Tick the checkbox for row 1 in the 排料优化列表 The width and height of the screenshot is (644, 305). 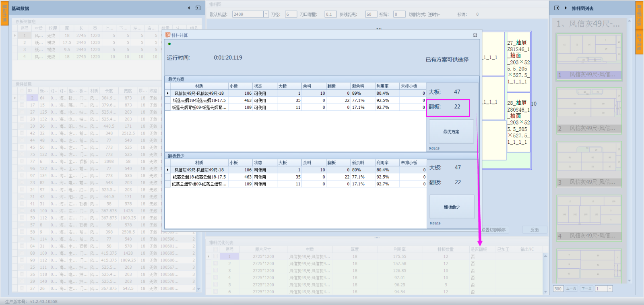tap(215, 256)
